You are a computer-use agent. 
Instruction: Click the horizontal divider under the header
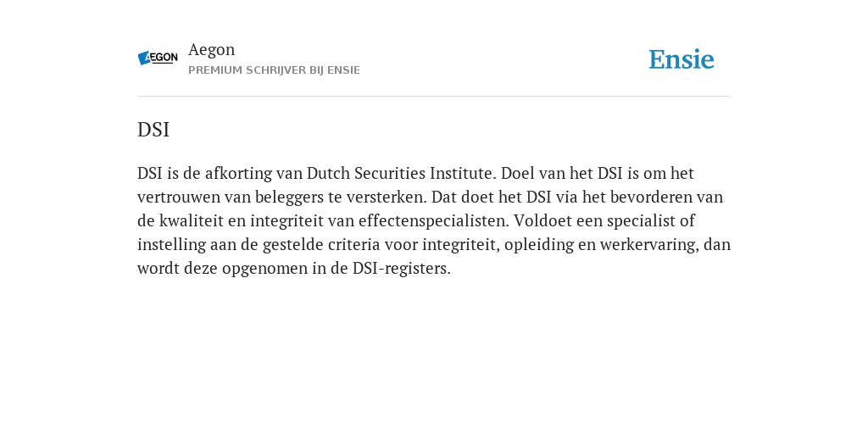click(x=434, y=97)
